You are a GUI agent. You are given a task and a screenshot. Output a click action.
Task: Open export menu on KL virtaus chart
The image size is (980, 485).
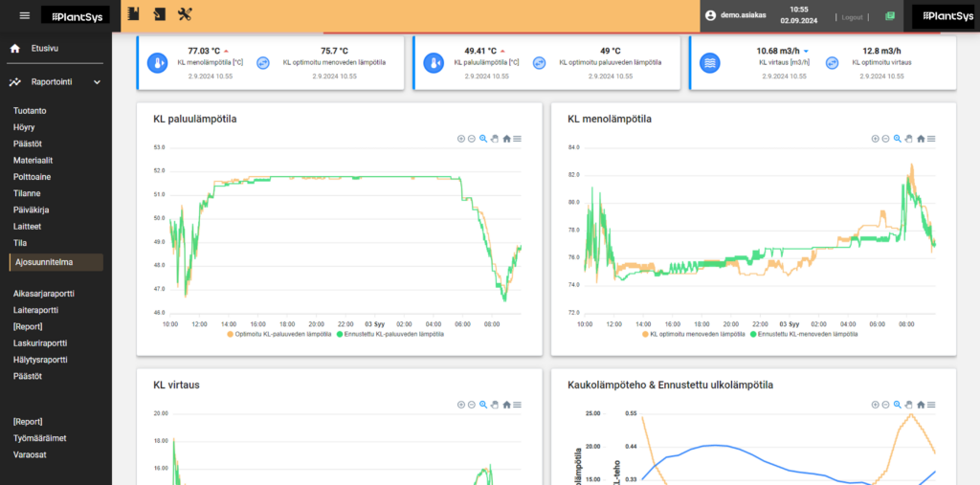(518, 405)
